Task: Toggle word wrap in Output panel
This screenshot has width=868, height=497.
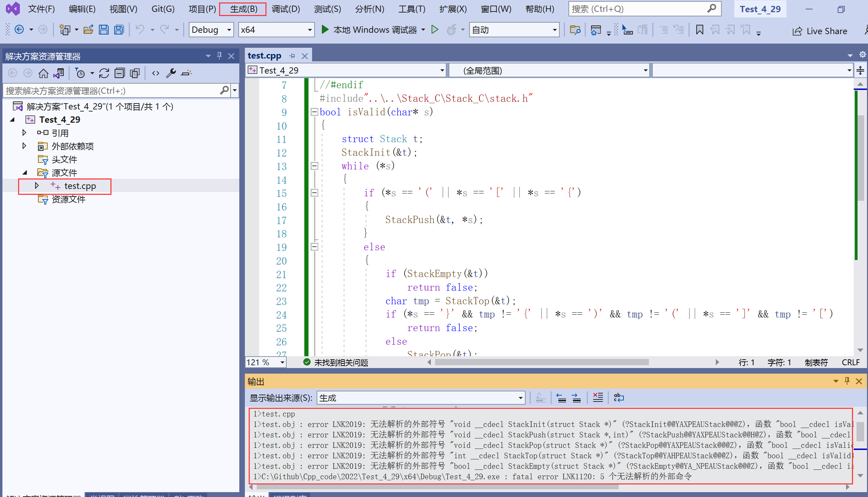Action: click(x=619, y=398)
